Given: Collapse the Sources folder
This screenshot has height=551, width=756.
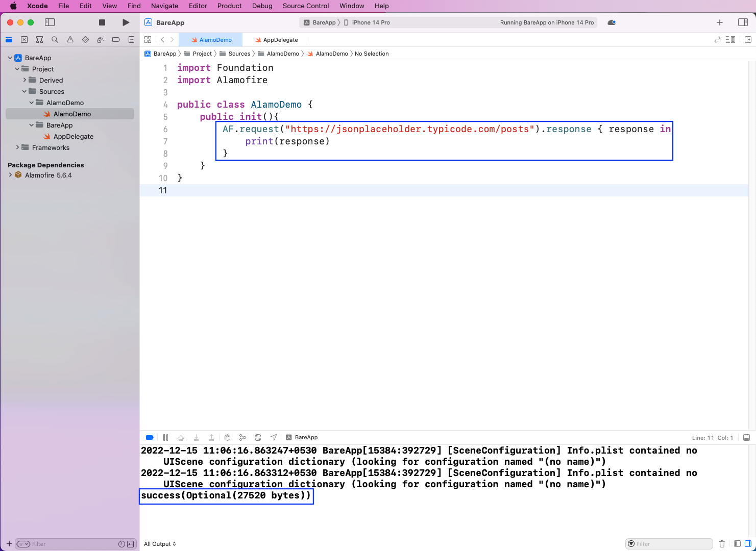Looking at the screenshot, I should tap(25, 91).
